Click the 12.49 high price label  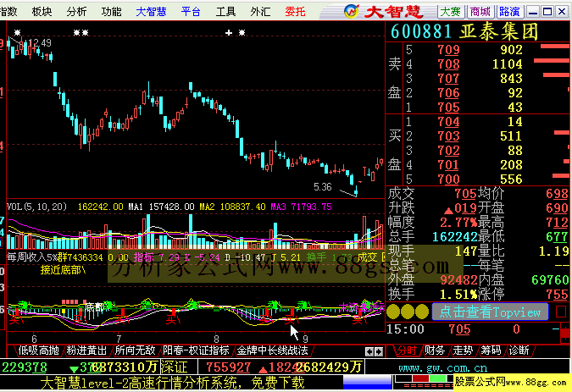pos(40,43)
